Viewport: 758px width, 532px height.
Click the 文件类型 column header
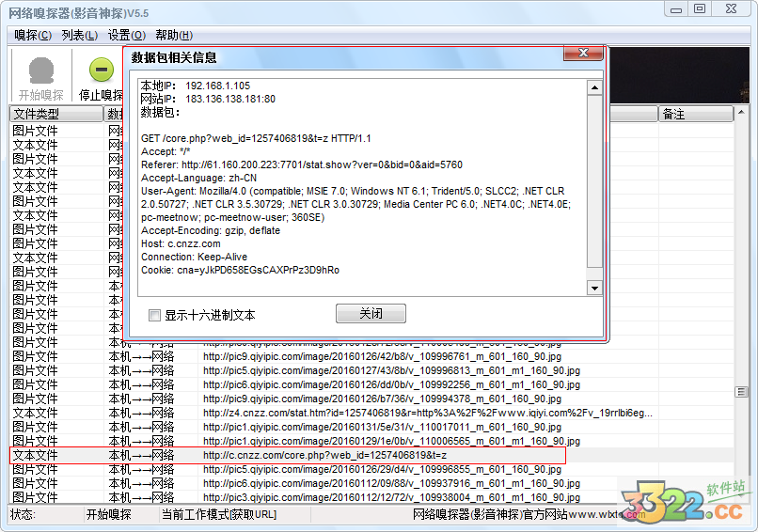tap(56, 114)
